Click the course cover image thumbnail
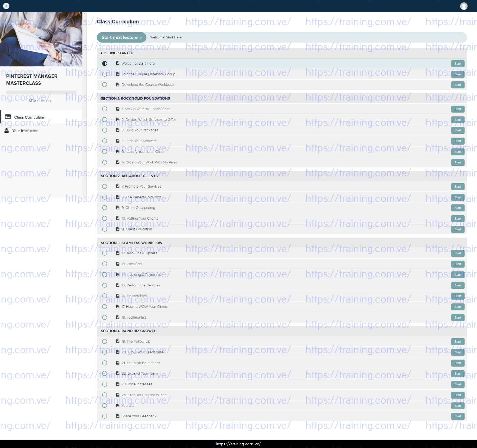The image size is (477, 448). [x=41, y=39]
